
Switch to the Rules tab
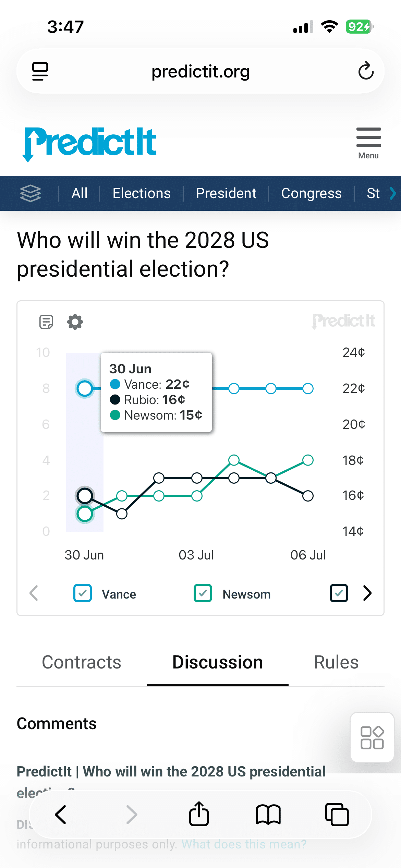point(336,662)
